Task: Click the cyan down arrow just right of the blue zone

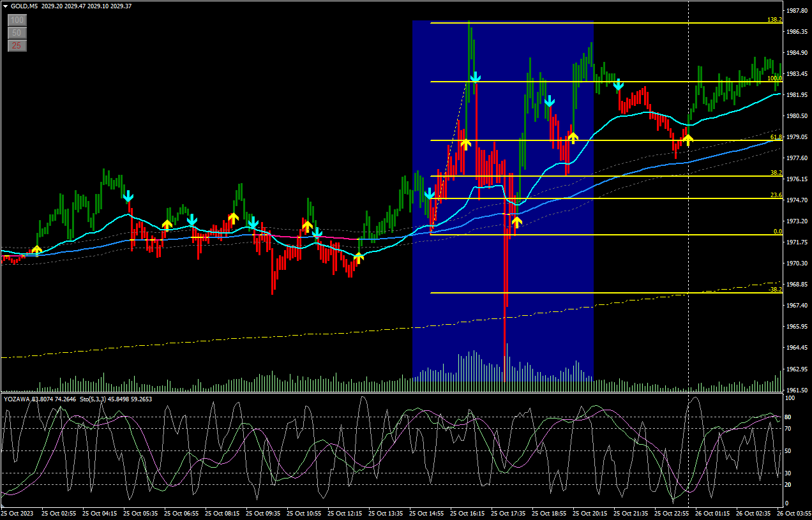Action: pyautogui.click(x=618, y=84)
